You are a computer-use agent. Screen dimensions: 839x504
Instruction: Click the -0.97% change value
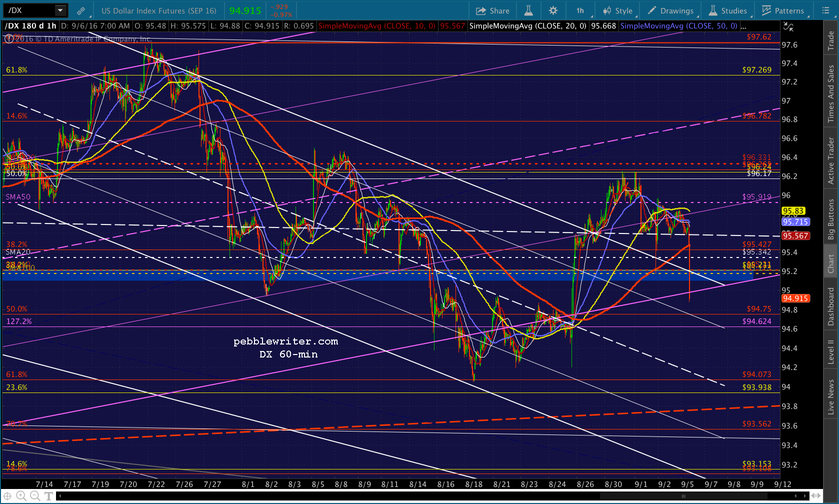coord(281,14)
